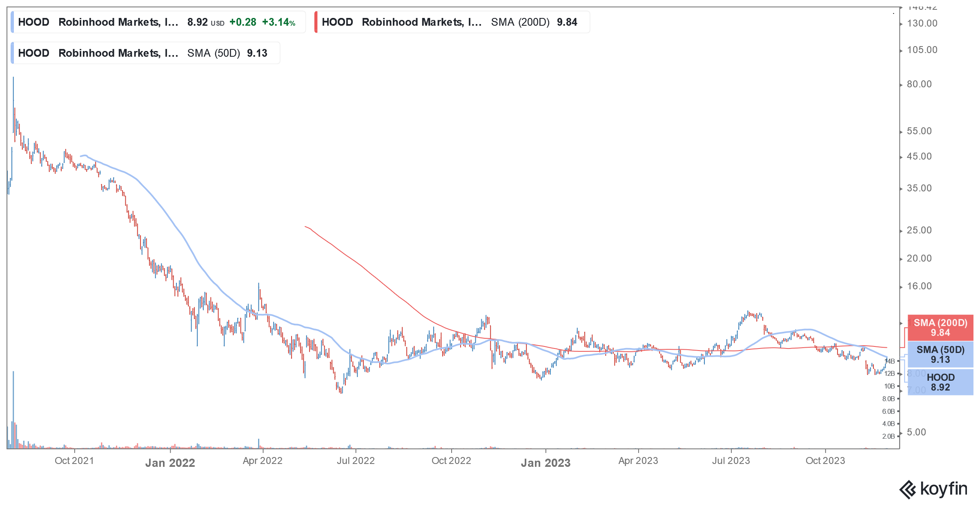Screen dimensions: 980x506
Task: Open the koyfin logo link
Action: coord(933,489)
